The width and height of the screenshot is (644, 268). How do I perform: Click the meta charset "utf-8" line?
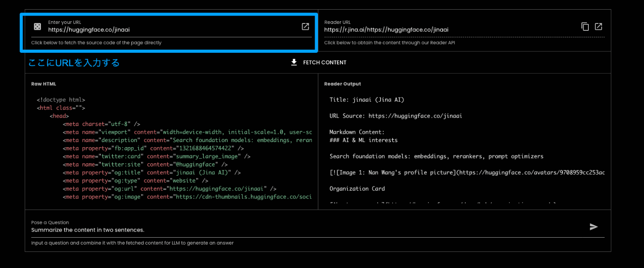click(x=102, y=124)
